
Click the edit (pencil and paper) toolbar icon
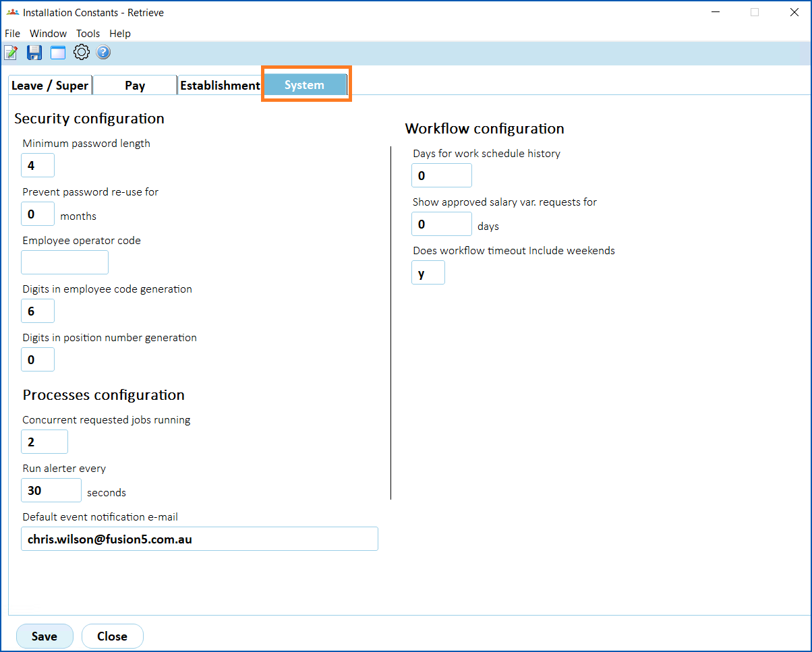[x=11, y=53]
